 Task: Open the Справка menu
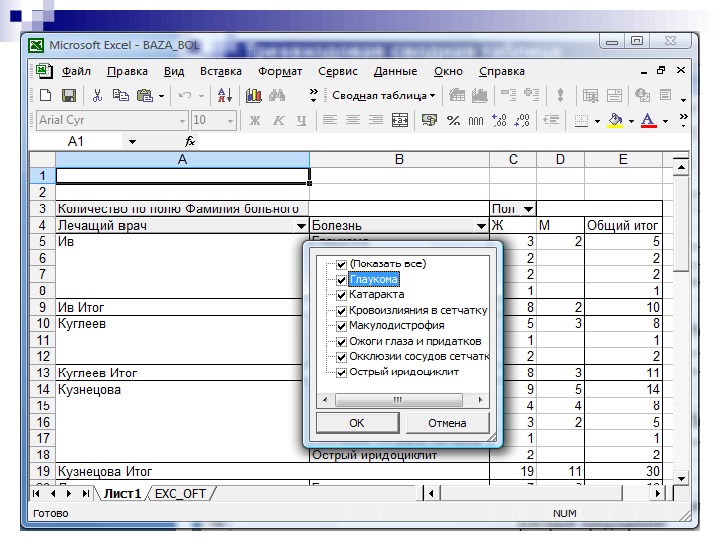[x=501, y=71]
